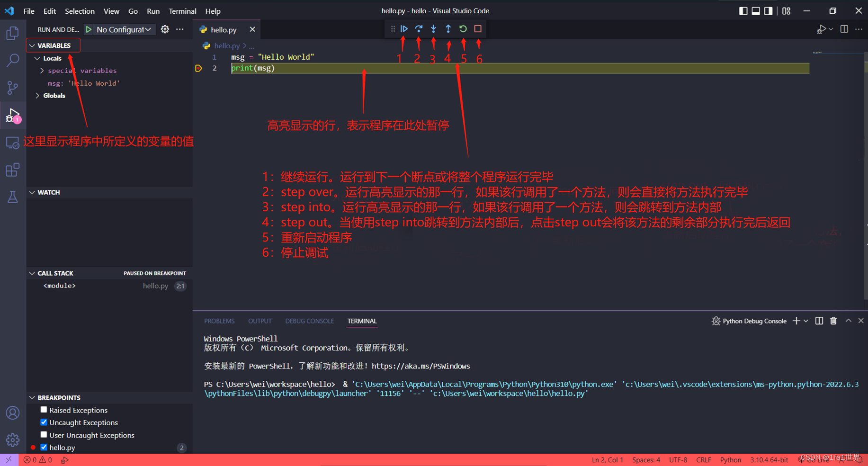868x466 pixels.
Task: Enable Raised Exceptions breakpoint
Action: point(44,410)
